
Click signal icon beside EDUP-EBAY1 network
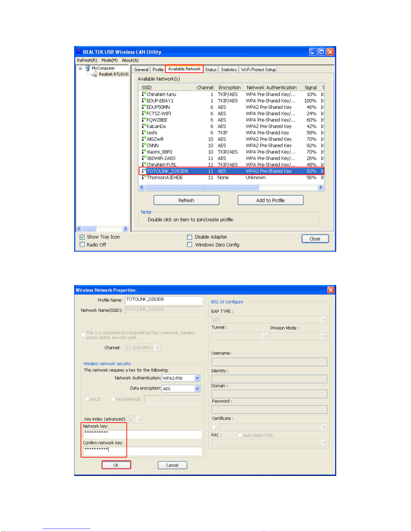point(144,101)
